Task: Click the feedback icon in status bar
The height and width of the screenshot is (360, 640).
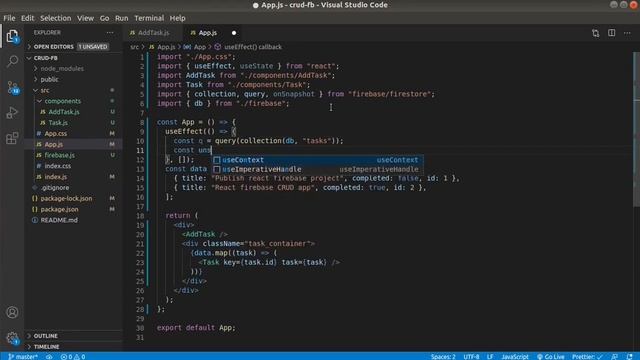Action: tap(614, 356)
